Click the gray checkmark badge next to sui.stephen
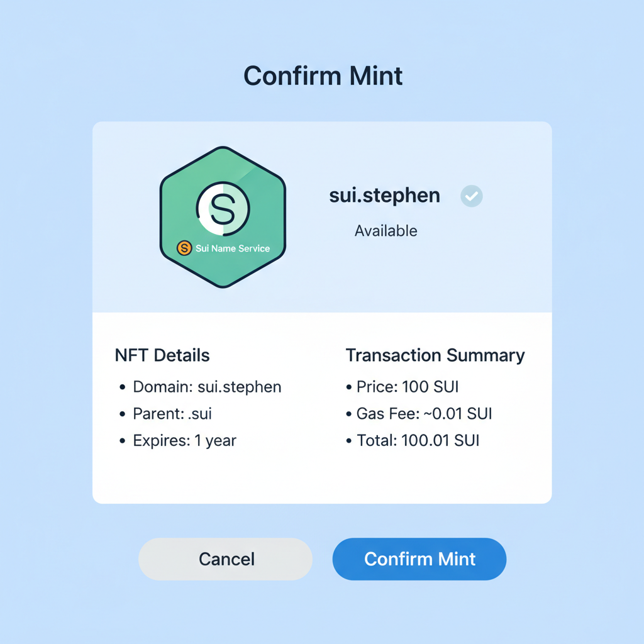Viewport: 644px width, 644px height. [471, 196]
